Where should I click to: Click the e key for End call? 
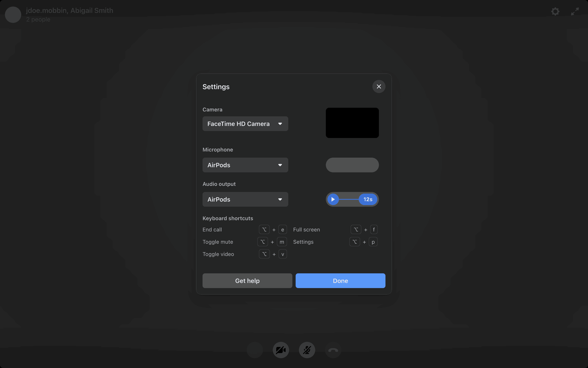tap(283, 229)
